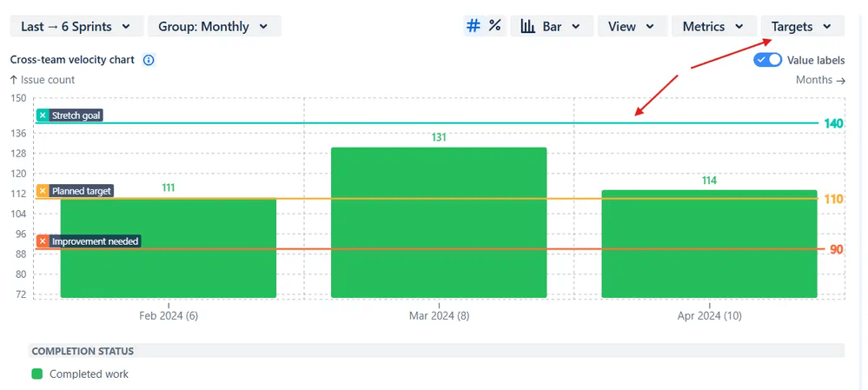Click the Apr 2024 bar

(709, 244)
